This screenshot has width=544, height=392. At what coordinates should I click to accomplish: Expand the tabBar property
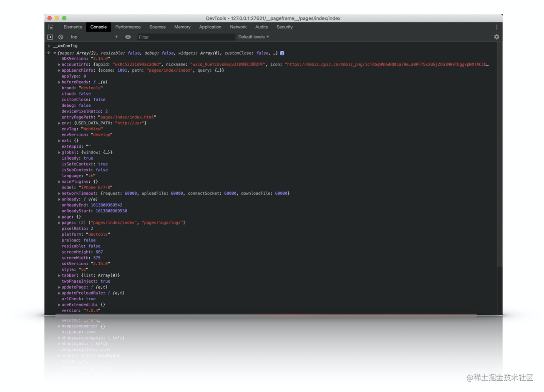(x=59, y=276)
